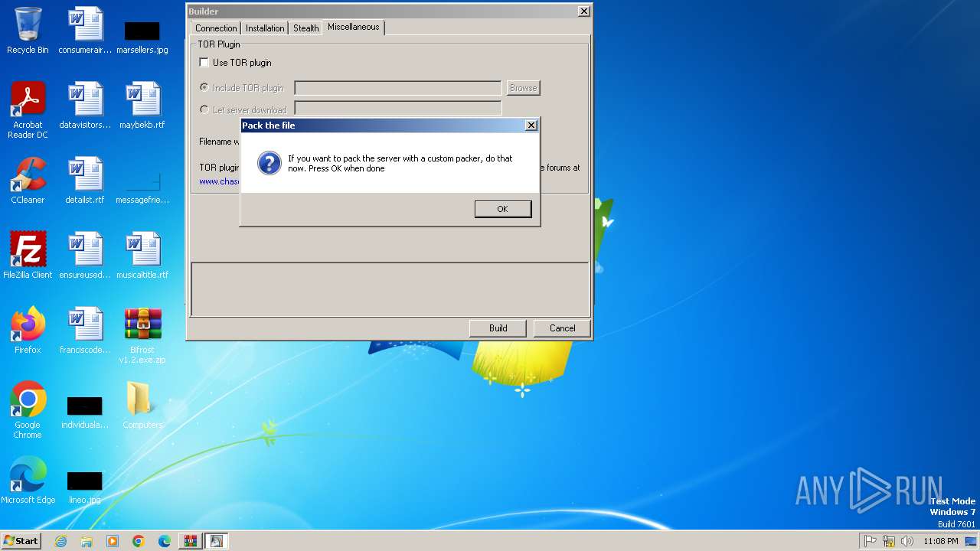Switch to Builder app taskbar item
This screenshot has width=980, height=551.
(x=217, y=541)
